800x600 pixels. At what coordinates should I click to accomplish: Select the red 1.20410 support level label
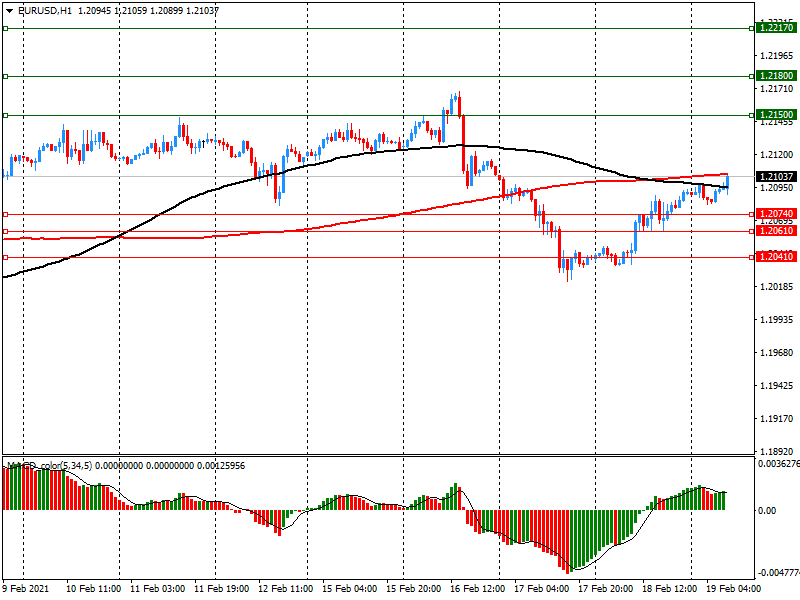click(776, 257)
